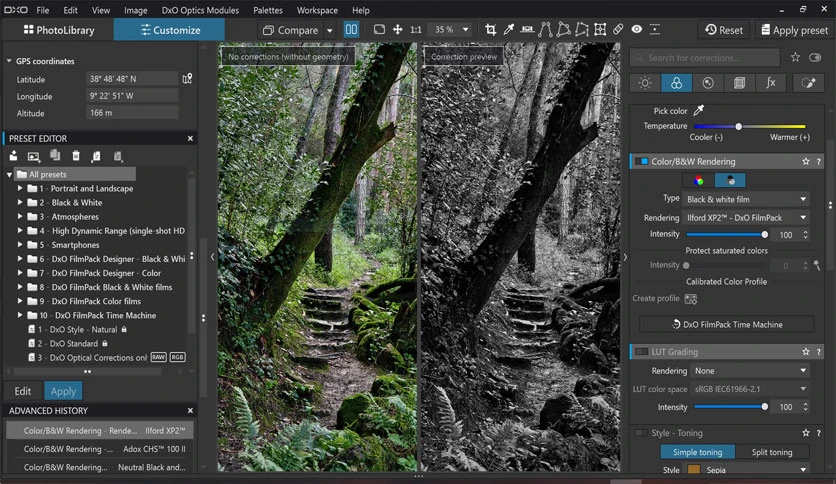Select the Crop tool in toolbar
Screen dimensions: 836x484
491,30
